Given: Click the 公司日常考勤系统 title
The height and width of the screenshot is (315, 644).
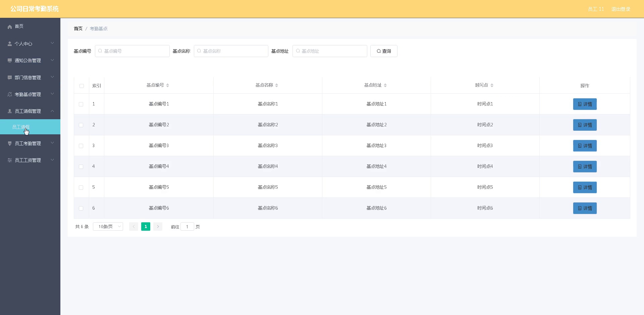Looking at the screenshot, I should tap(35, 9).
